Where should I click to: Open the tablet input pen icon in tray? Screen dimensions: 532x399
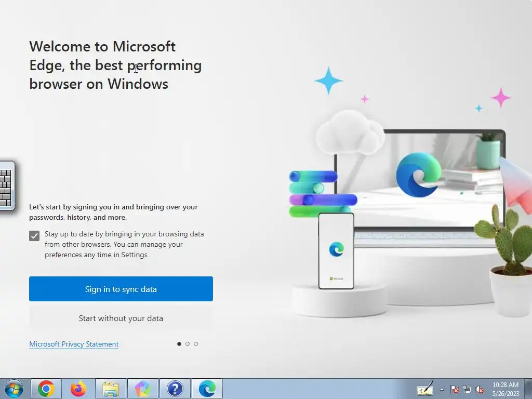pos(425,389)
